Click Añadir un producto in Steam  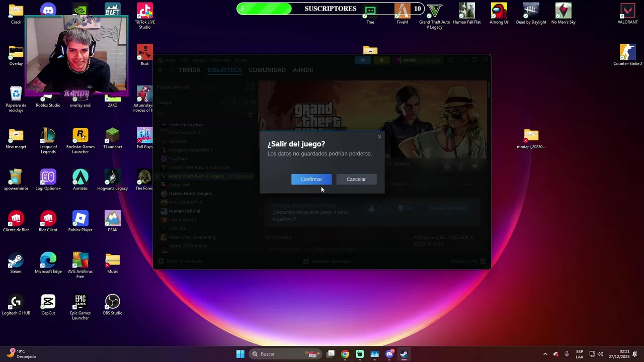[181, 261]
